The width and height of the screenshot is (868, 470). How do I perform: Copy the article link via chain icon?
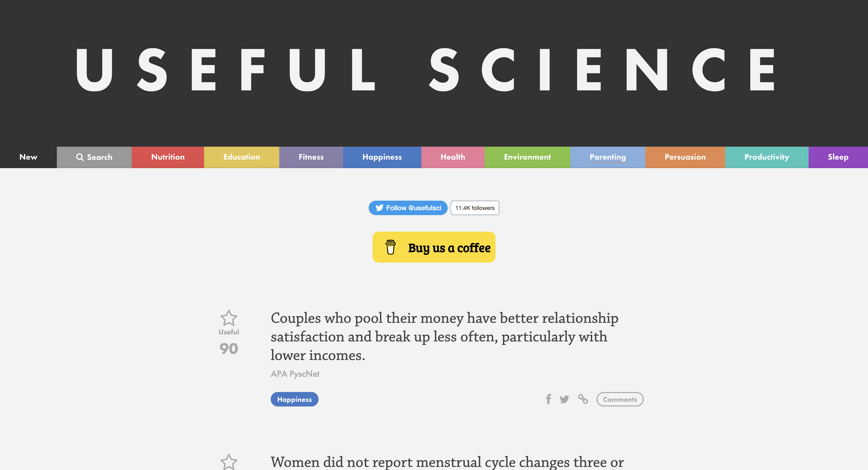pos(583,399)
